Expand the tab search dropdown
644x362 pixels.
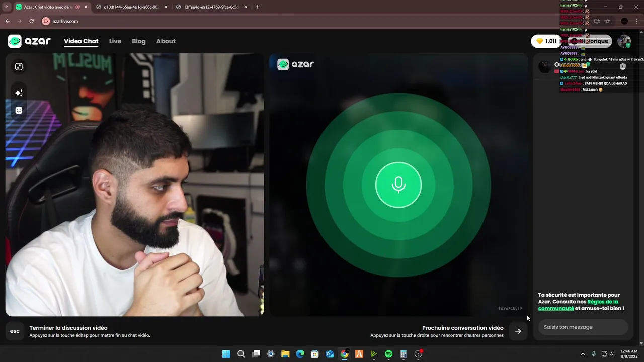coord(7,7)
